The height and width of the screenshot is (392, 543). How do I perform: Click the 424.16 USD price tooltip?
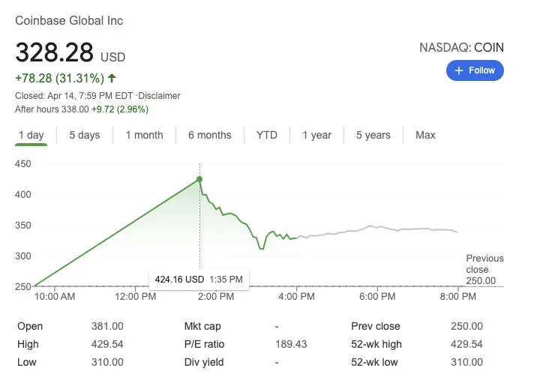coord(199,280)
